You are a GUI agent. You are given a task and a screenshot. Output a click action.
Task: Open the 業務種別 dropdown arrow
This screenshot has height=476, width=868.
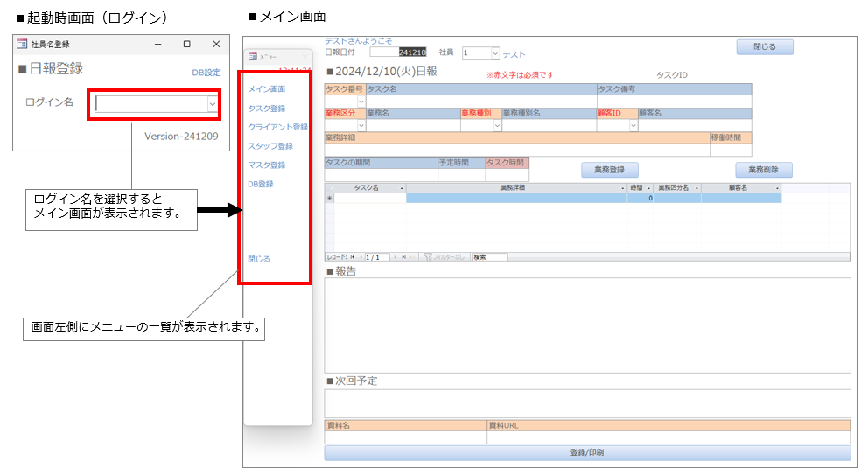[x=497, y=126]
